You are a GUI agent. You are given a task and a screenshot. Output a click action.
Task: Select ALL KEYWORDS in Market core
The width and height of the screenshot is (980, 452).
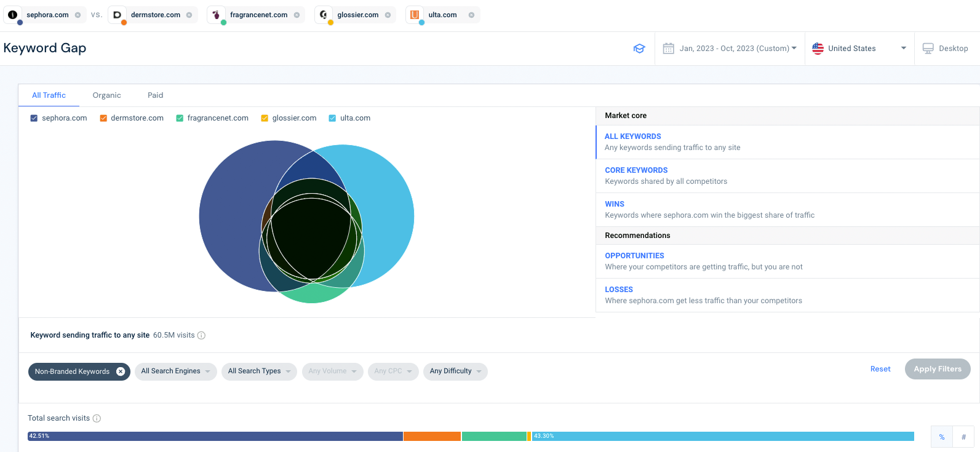pos(787,142)
